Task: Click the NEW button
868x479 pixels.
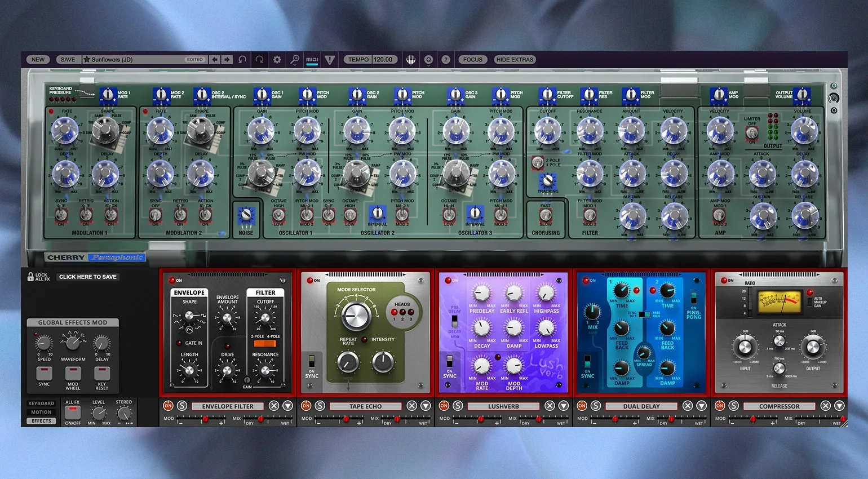Action: (x=38, y=59)
